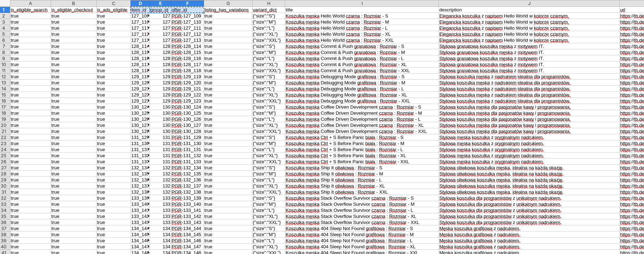Click the 'is_ads_eligible' header cell

113,10
